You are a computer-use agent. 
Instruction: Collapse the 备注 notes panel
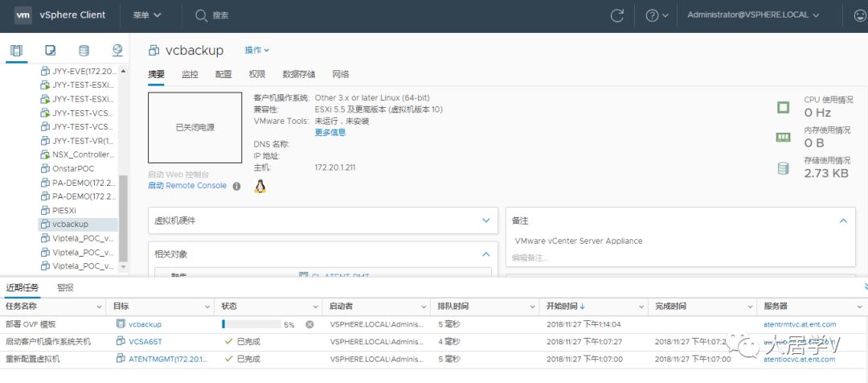843,220
